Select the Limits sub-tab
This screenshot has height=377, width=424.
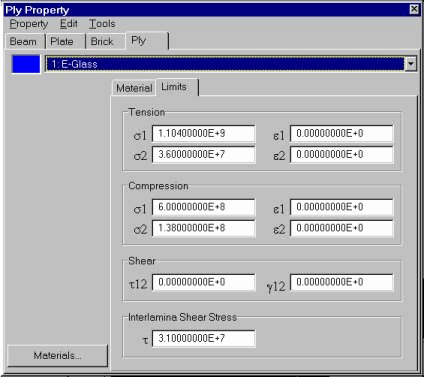click(177, 87)
